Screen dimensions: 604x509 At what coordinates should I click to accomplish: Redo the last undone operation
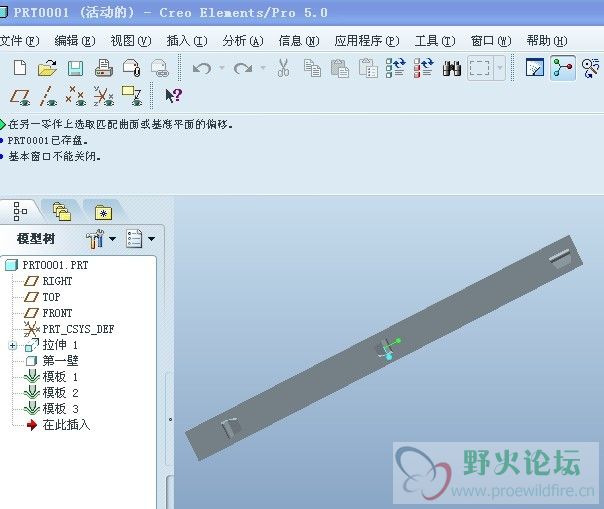click(x=243, y=69)
